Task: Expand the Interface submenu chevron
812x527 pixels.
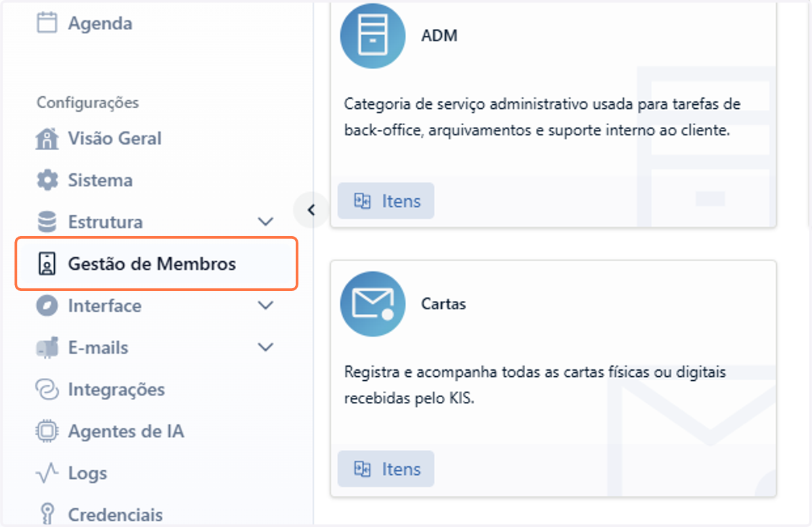Action: 266,306
